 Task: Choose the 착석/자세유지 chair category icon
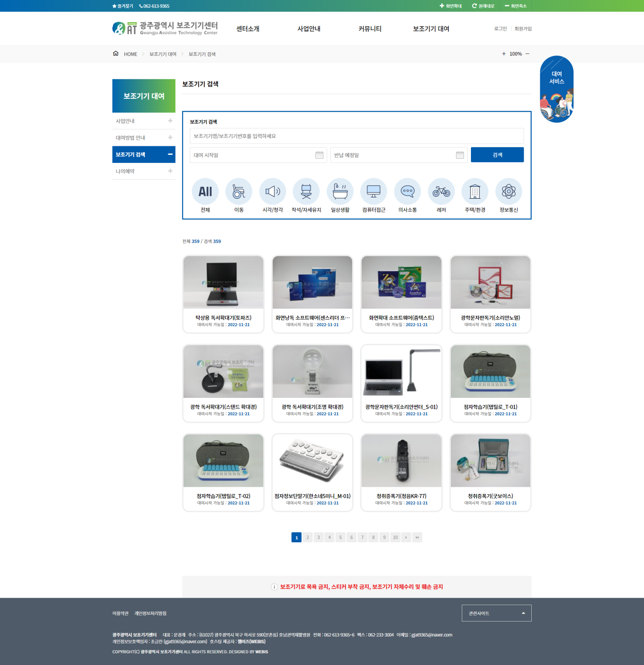306,191
